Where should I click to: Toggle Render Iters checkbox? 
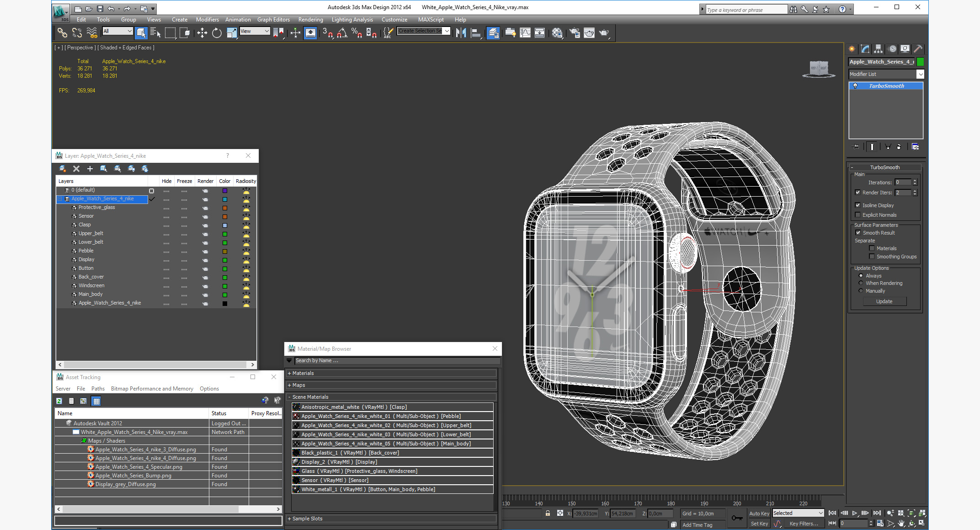[857, 193]
